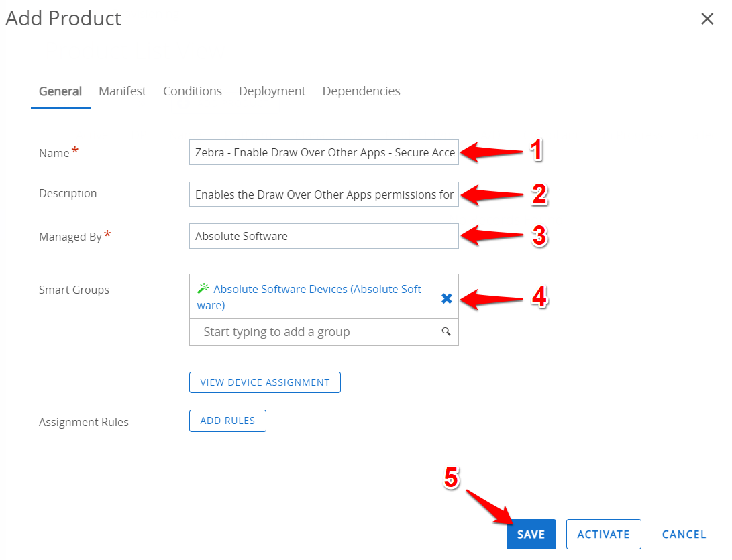Save the product
The image size is (732, 560).
(x=531, y=534)
